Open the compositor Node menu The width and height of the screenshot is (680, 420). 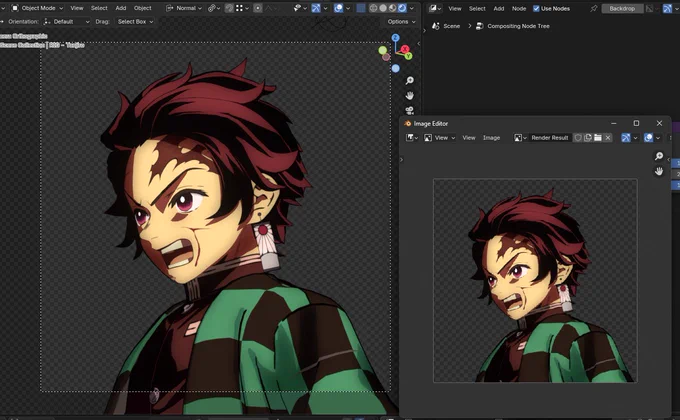519,8
